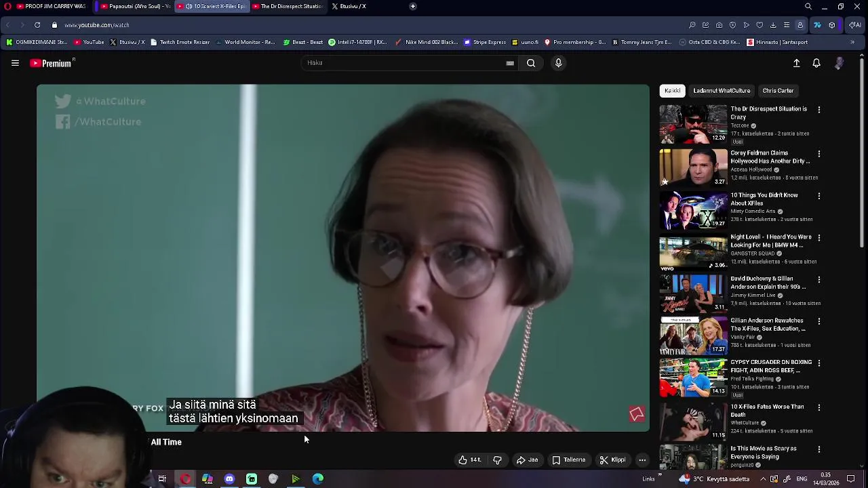Open browser downloads icon in address bar

[x=773, y=25]
